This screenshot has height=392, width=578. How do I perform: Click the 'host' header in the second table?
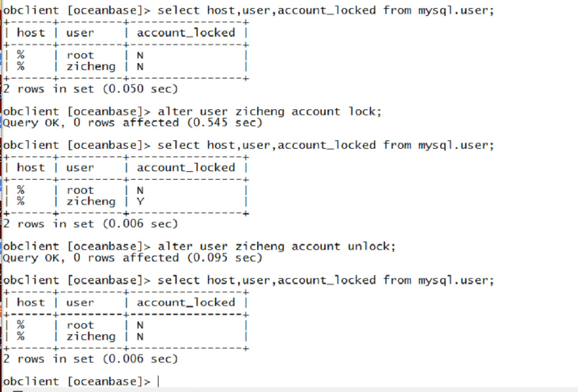point(30,168)
